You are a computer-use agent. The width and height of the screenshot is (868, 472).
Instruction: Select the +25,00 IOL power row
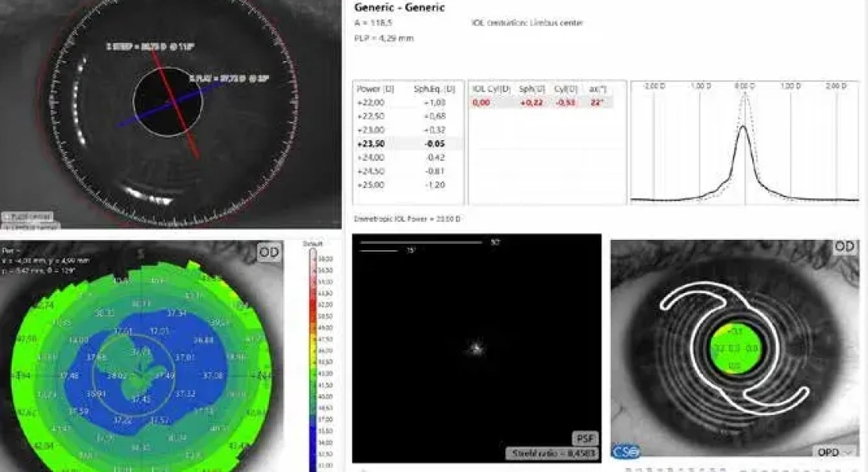pyautogui.click(x=407, y=185)
